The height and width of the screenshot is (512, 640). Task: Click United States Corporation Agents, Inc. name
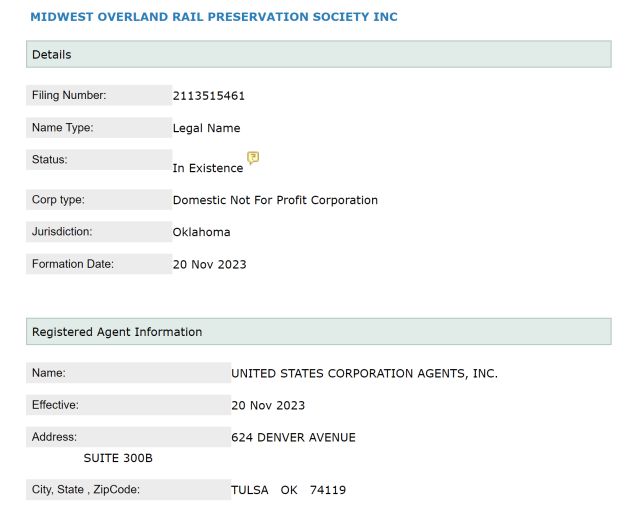click(x=364, y=374)
